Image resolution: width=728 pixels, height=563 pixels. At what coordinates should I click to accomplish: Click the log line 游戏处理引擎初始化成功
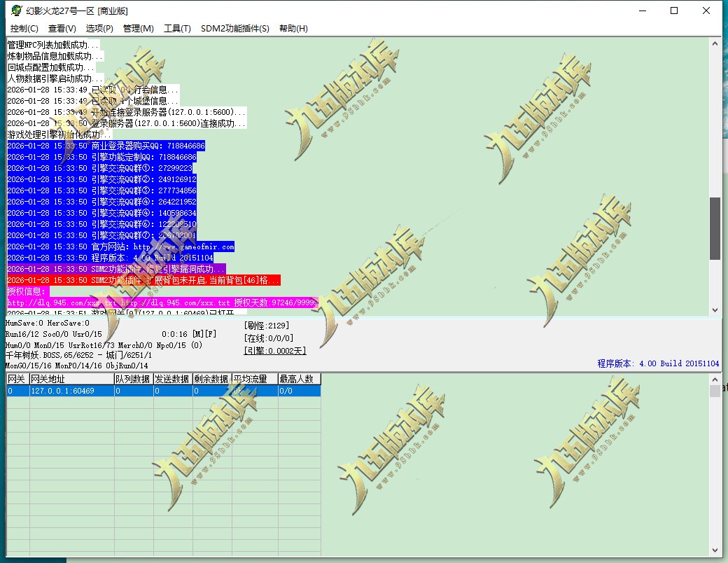pyautogui.click(x=59, y=134)
